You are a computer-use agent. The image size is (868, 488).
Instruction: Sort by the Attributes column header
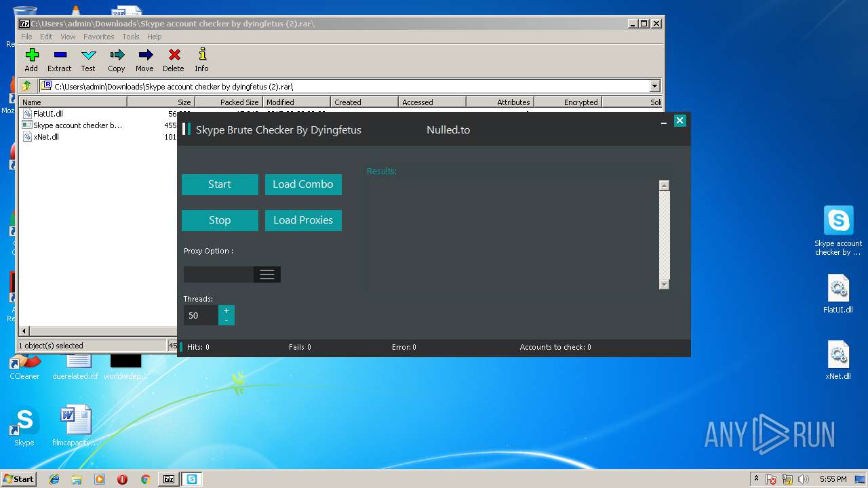[x=500, y=102]
